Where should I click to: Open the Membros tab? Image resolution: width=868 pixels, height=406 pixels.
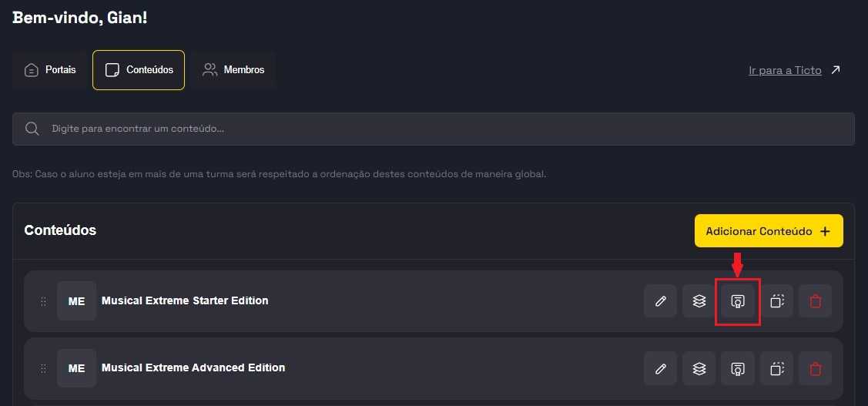233,70
